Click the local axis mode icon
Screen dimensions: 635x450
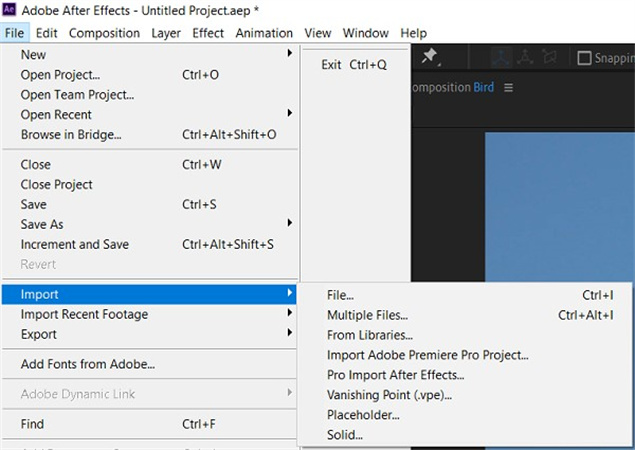click(500, 57)
